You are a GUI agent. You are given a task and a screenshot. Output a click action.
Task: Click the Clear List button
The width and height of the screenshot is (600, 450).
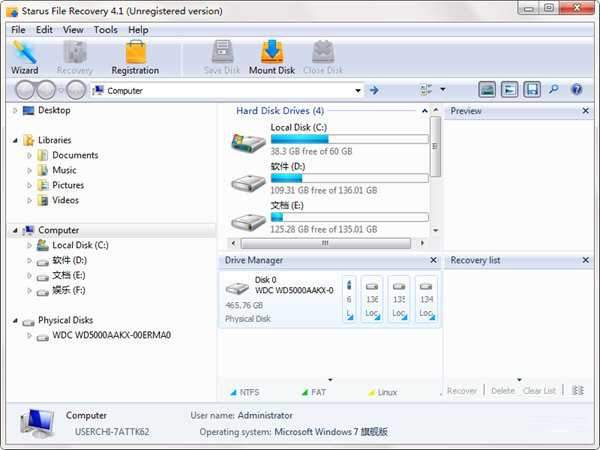point(539,391)
